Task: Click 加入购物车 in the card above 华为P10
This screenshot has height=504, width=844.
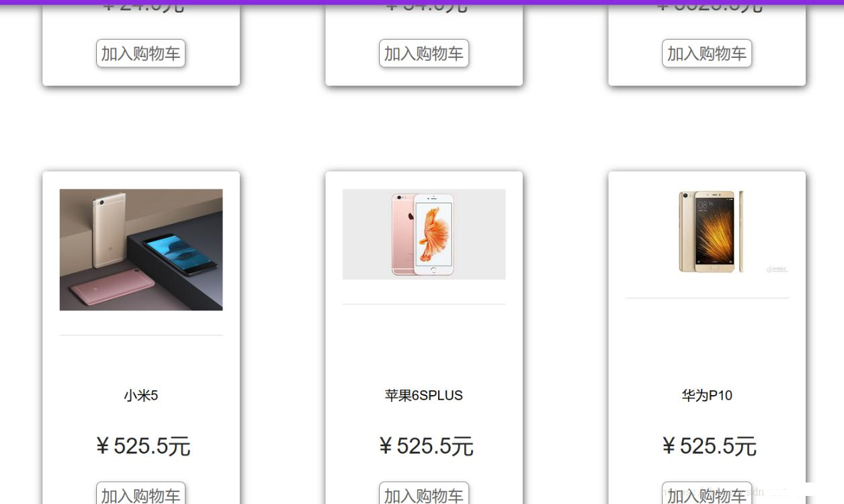Action: point(707,54)
